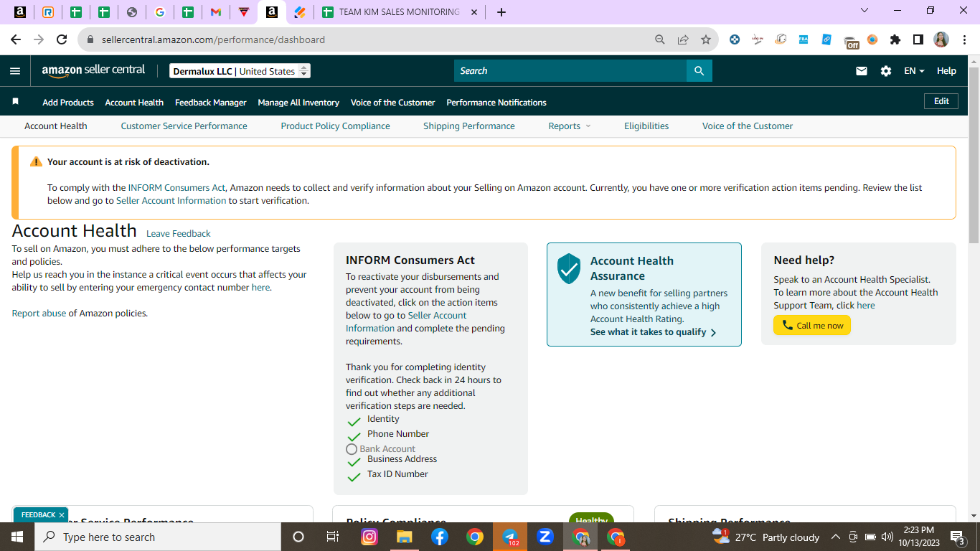Open Seller Account Information link in the warning

[171, 201]
